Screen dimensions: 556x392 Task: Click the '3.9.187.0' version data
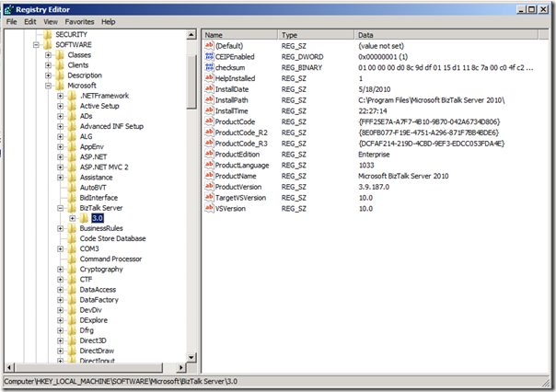[x=374, y=187]
